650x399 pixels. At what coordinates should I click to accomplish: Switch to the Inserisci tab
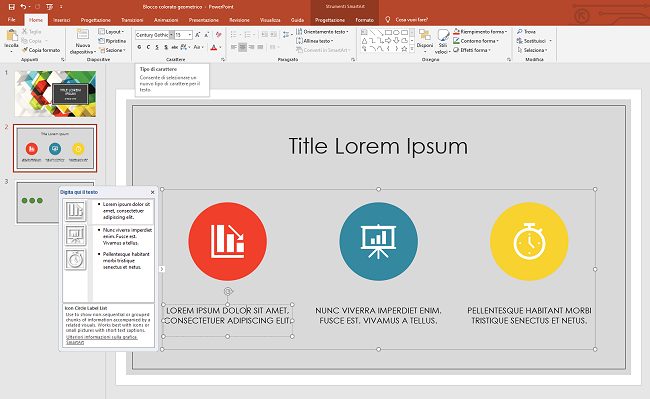(x=61, y=19)
